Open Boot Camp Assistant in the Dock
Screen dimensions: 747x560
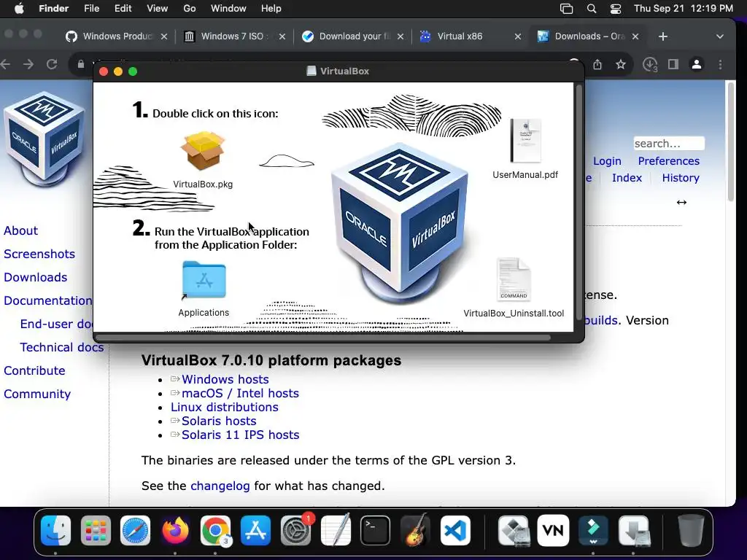point(514,531)
